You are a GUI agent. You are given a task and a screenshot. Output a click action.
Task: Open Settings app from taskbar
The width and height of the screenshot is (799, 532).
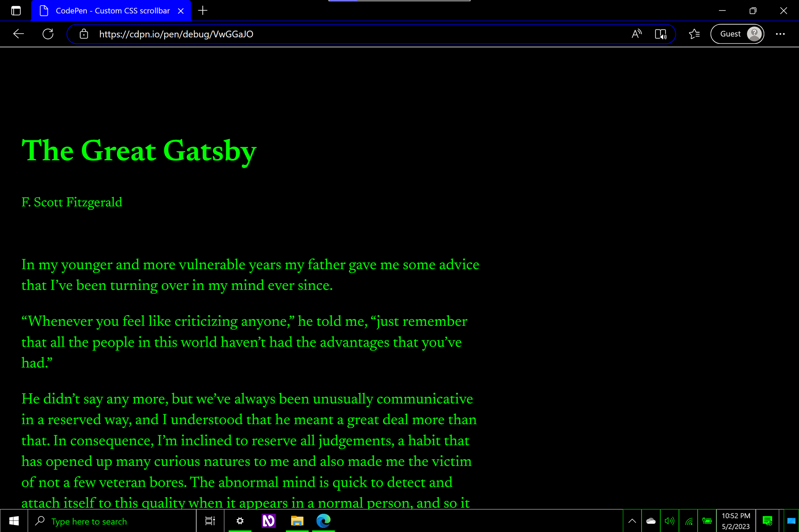[240, 521]
